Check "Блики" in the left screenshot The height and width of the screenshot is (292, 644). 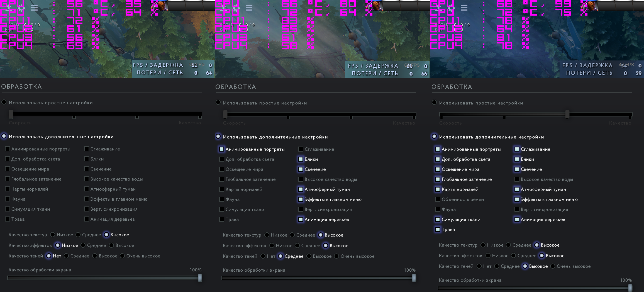(87, 159)
